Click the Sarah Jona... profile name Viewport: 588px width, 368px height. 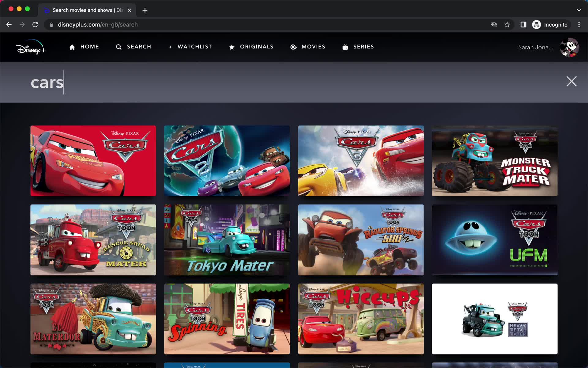point(536,47)
